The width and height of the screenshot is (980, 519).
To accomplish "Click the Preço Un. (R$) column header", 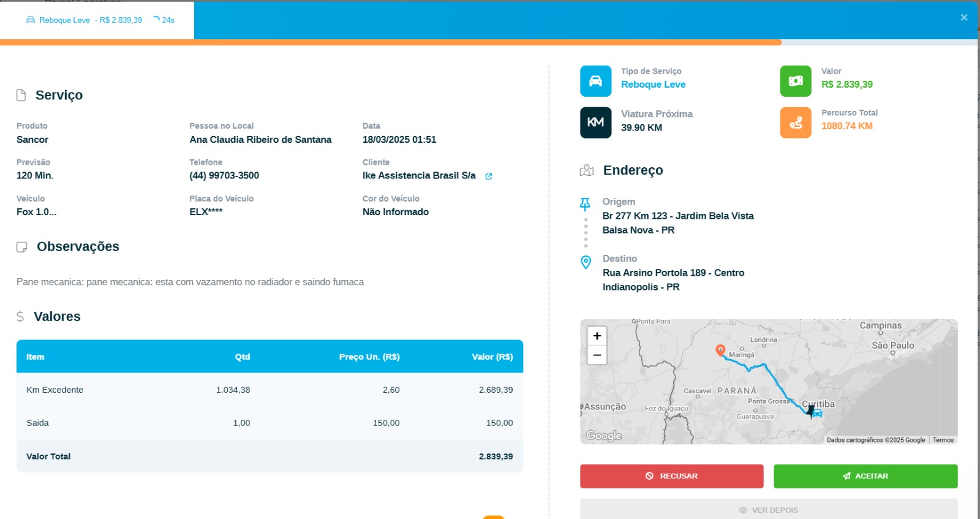I will click(369, 357).
